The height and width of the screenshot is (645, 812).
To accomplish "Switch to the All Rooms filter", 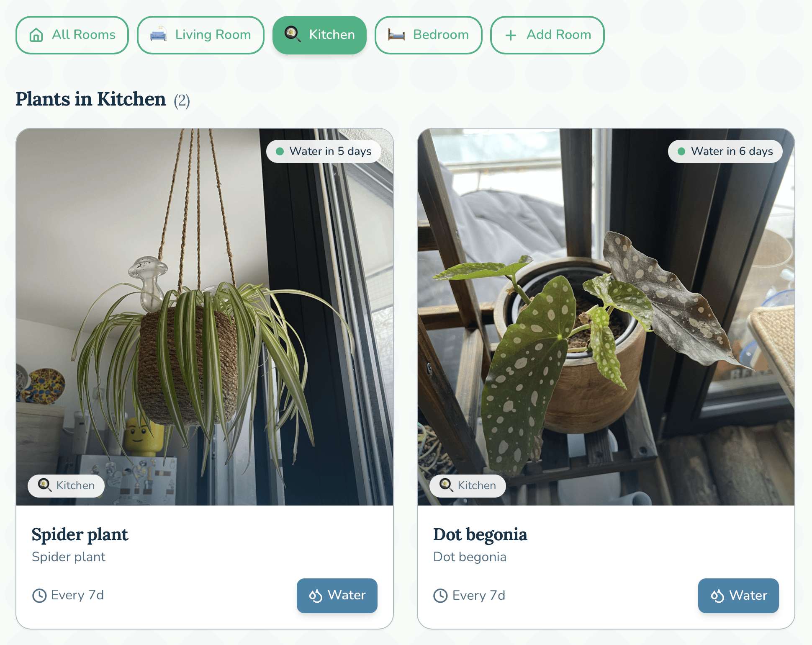I will click(72, 35).
